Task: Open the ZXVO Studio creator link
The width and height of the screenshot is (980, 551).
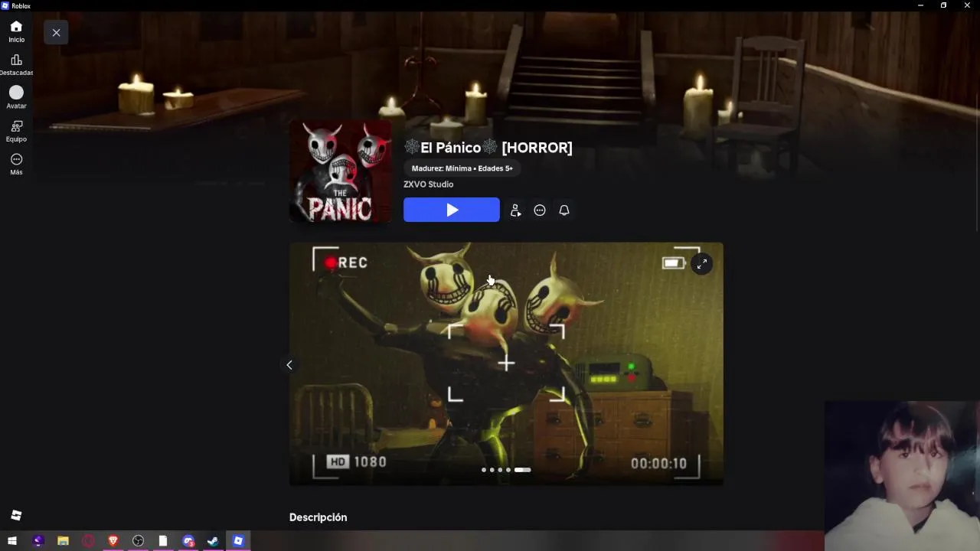Action: [x=429, y=184]
